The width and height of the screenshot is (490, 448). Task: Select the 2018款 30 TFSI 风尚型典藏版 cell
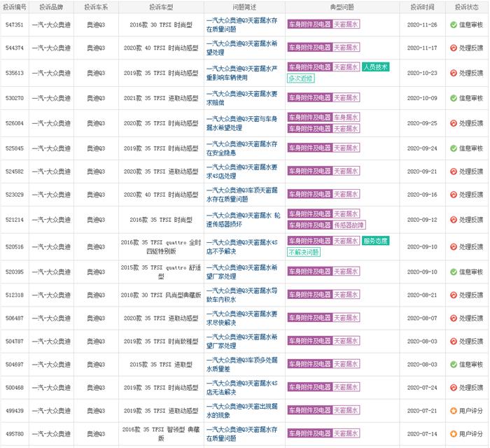(161, 295)
